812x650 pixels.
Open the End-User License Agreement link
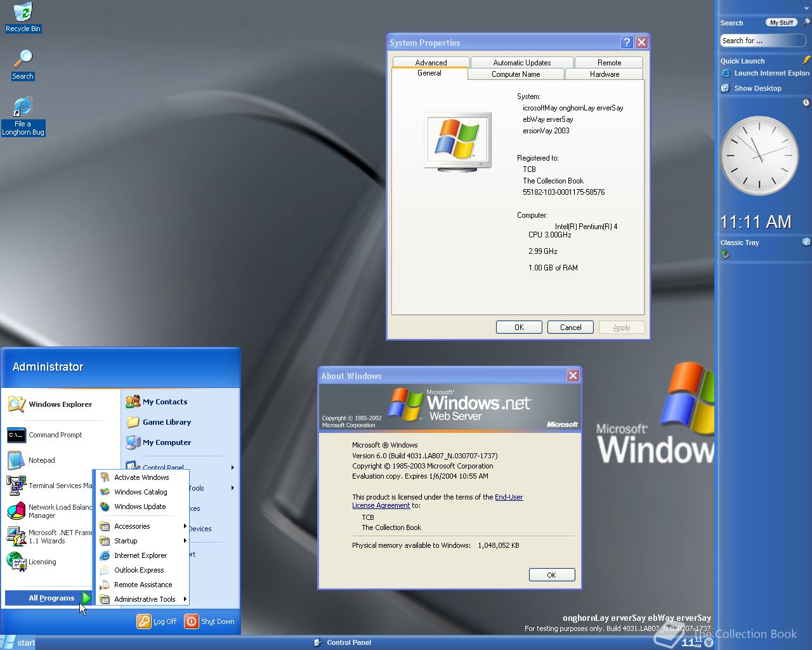click(437, 501)
